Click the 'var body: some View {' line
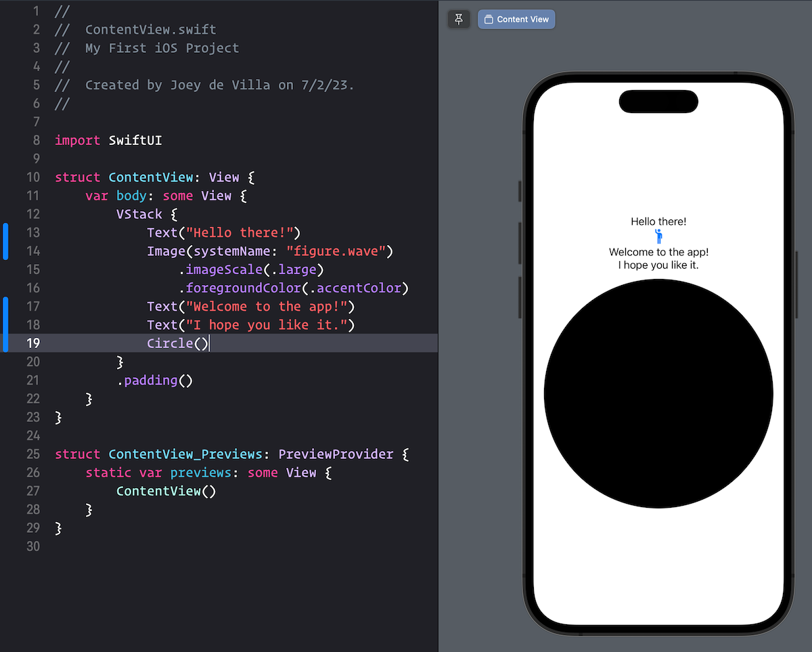This screenshot has width=812, height=652. pyautogui.click(x=166, y=196)
